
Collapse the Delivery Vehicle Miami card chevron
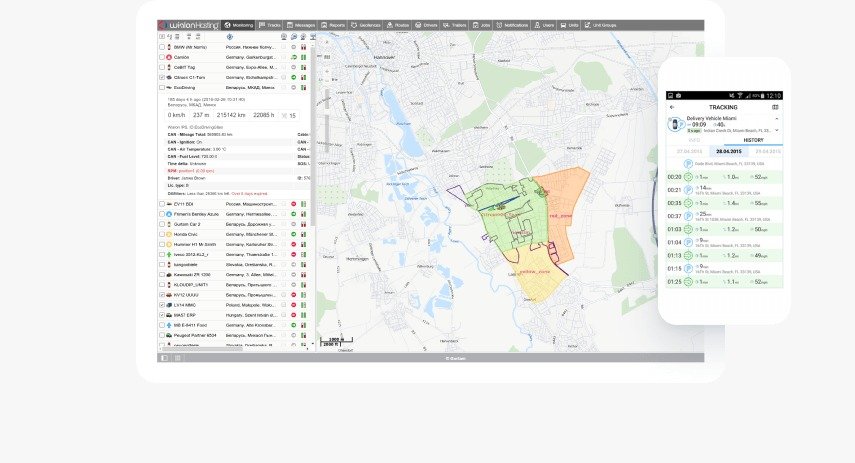pyautogui.click(x=776, y=118)
